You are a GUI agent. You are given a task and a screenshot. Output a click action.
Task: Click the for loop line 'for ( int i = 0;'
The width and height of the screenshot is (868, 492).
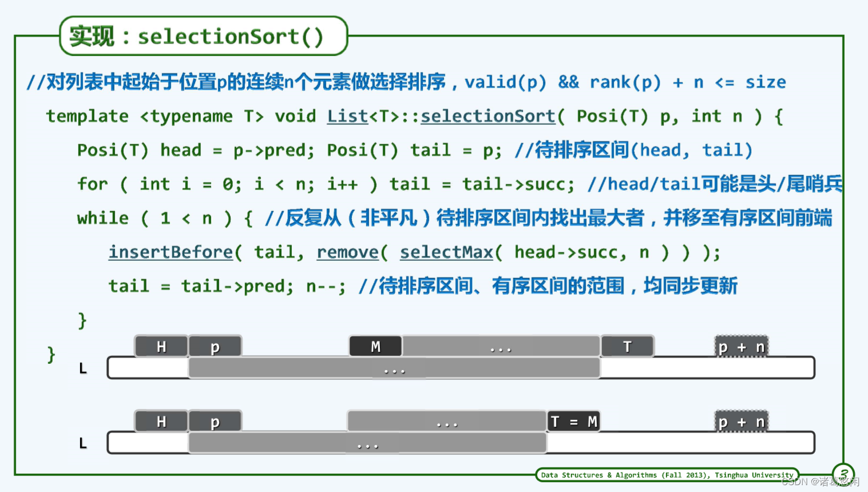pos(160,184)
